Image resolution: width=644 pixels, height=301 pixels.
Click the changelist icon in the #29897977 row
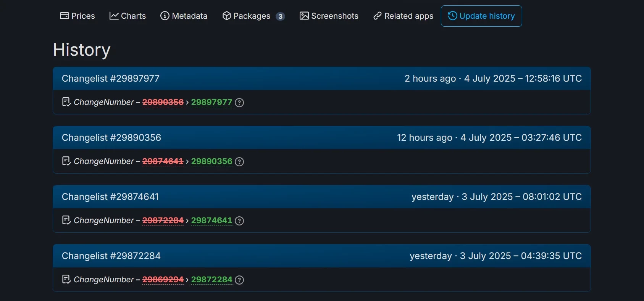pos(66,102)
